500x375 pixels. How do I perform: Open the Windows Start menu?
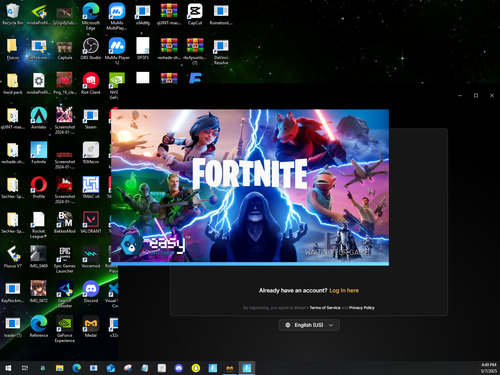click(8, 368)
